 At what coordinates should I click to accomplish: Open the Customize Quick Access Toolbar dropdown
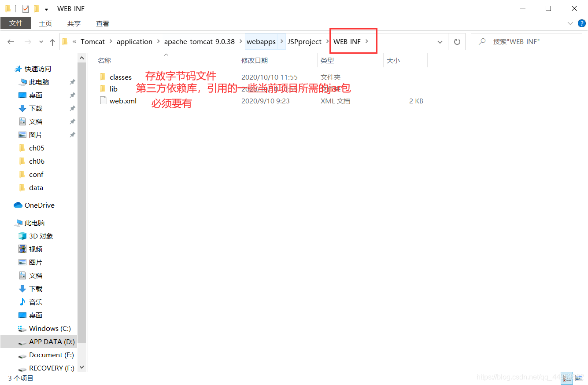[x=46, y=9]
